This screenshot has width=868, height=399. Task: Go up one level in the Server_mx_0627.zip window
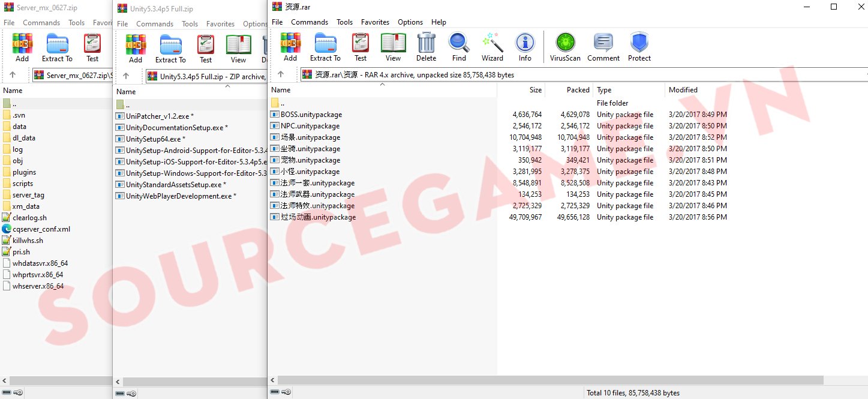pos(13,75)
